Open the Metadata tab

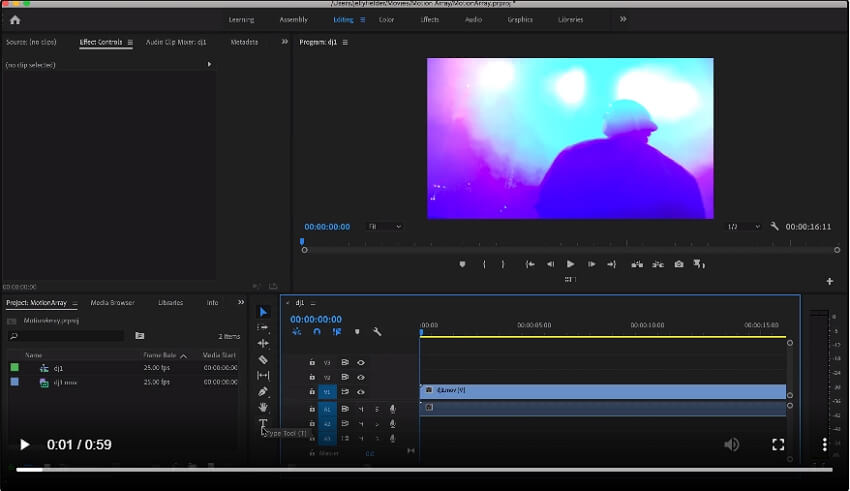coord(244,42)
